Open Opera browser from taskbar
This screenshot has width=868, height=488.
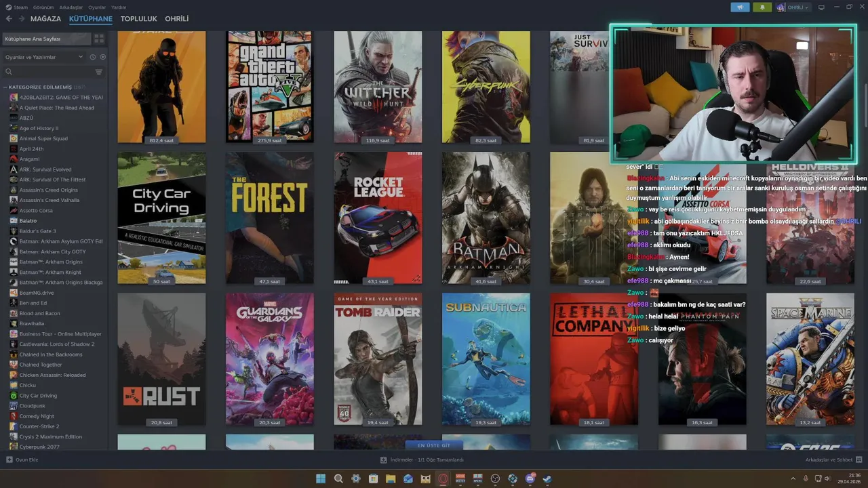(x=443, y=479)
